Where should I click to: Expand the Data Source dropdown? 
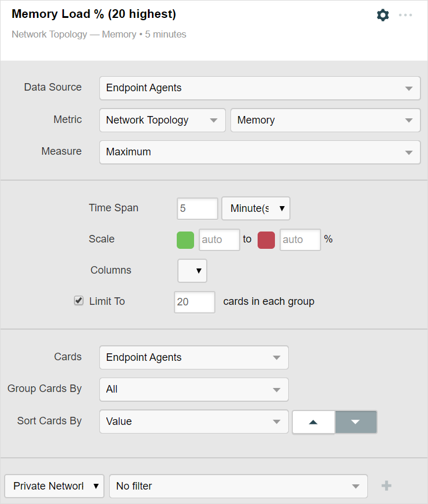click(x=259, y=88)
